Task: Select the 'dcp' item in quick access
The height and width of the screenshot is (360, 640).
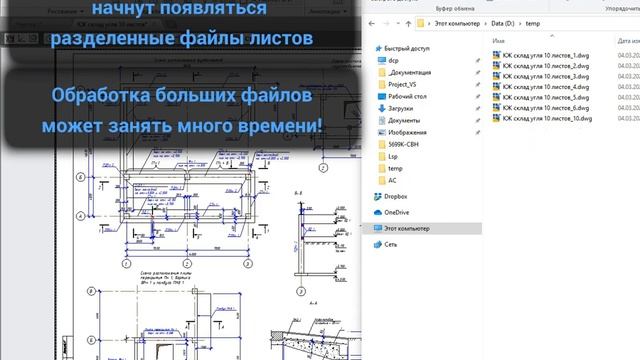Action: coord(393,60)
